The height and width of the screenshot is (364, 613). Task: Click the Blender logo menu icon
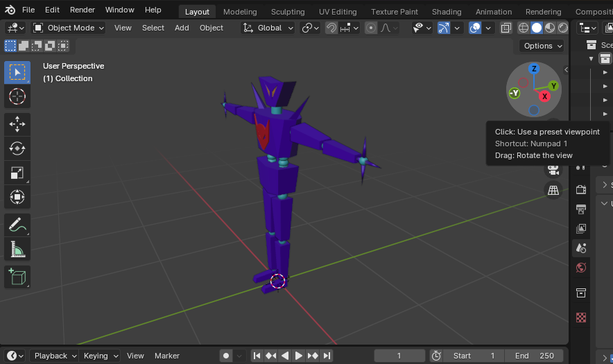click(x=10, y=10)
